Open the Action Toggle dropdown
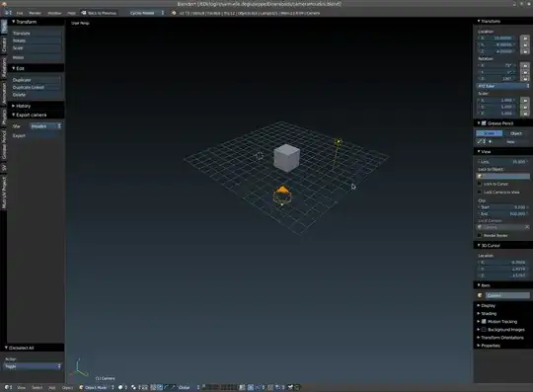Viewport: 533px width, 392px height. click(x=33, y=366)
